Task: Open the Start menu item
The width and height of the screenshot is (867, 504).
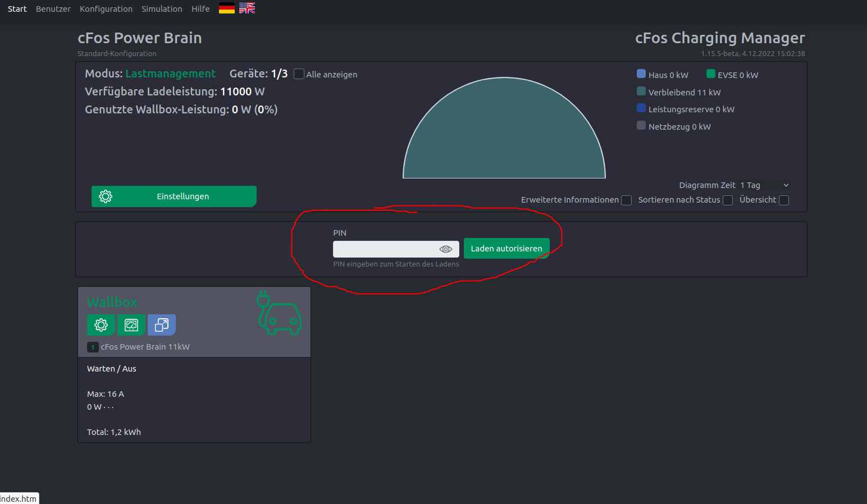Action: click(x=17, y=9)
